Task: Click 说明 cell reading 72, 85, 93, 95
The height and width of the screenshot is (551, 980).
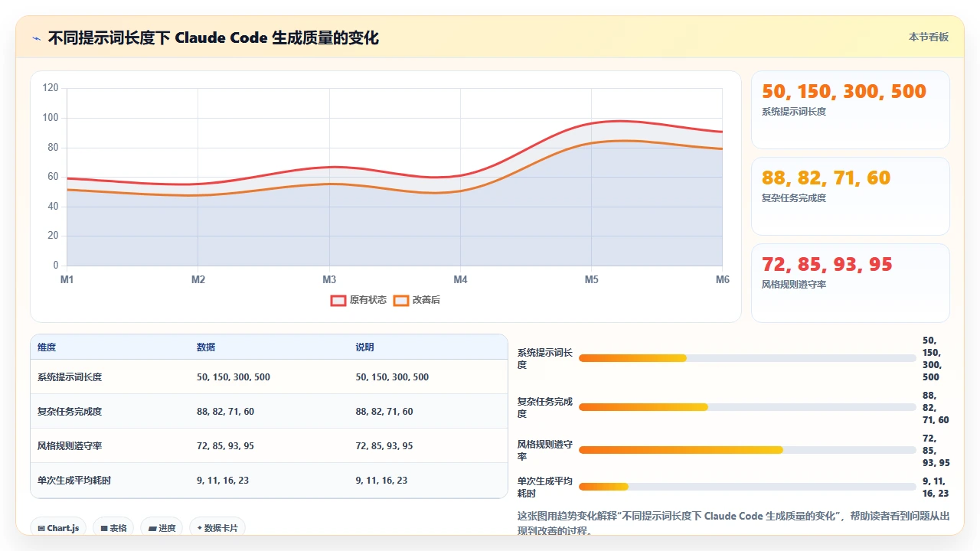Action: 384,446
